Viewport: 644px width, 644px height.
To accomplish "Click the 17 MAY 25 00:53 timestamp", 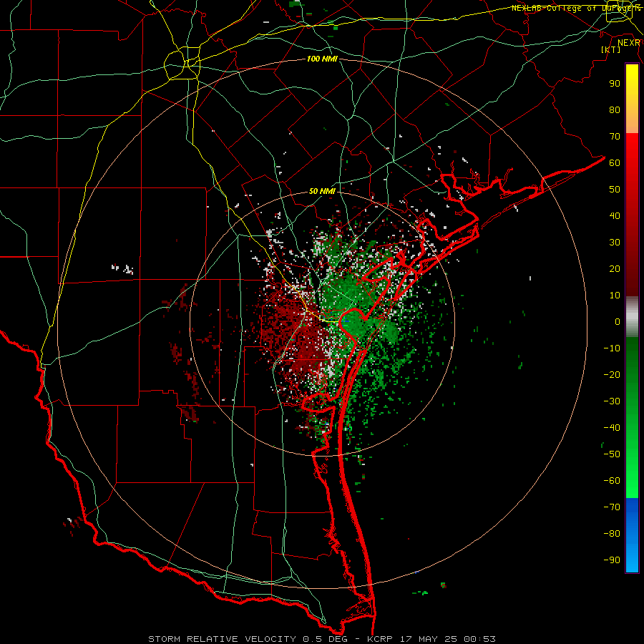I will (448, 639).
